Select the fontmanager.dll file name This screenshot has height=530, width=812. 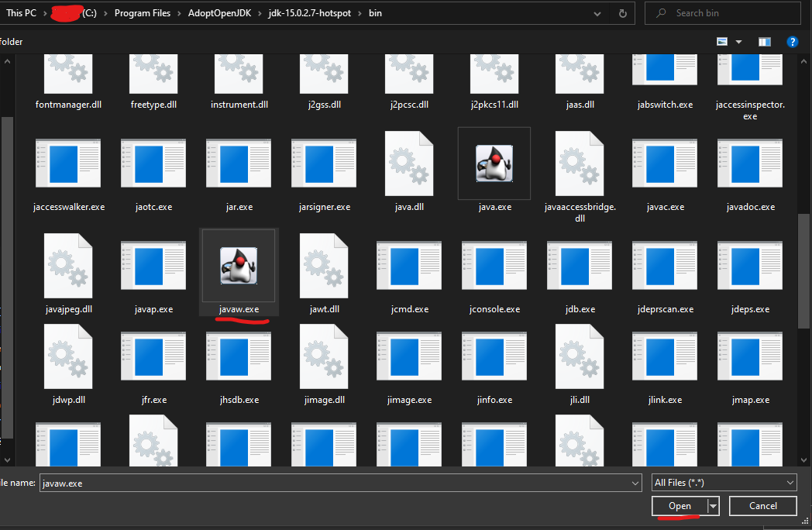point(68,105)
